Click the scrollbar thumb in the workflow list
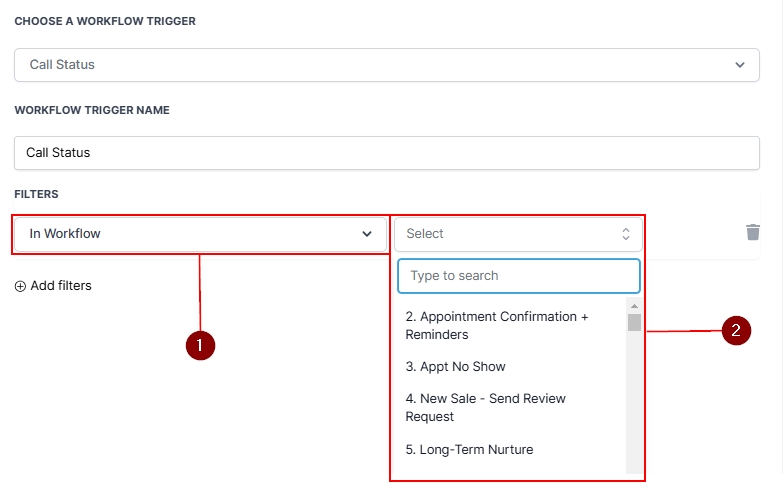Image resolution: width=783 pixels, height=483 pixels. point(634,322)
